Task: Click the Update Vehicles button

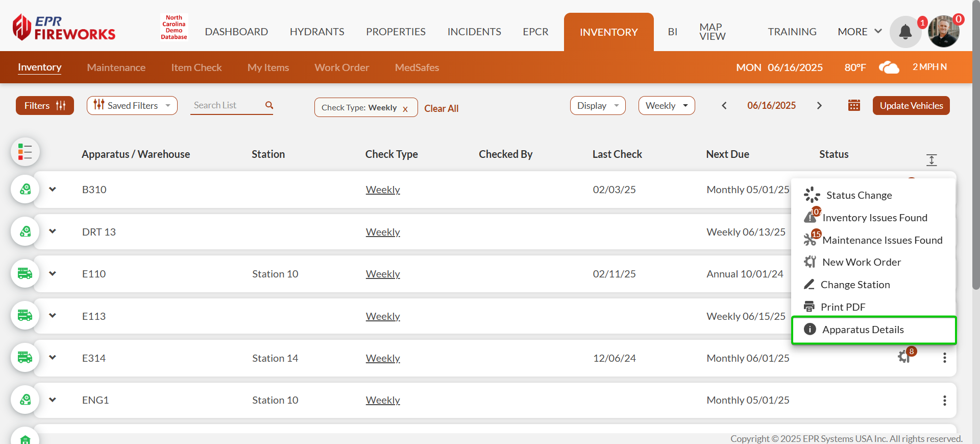Action: (911, 106)
